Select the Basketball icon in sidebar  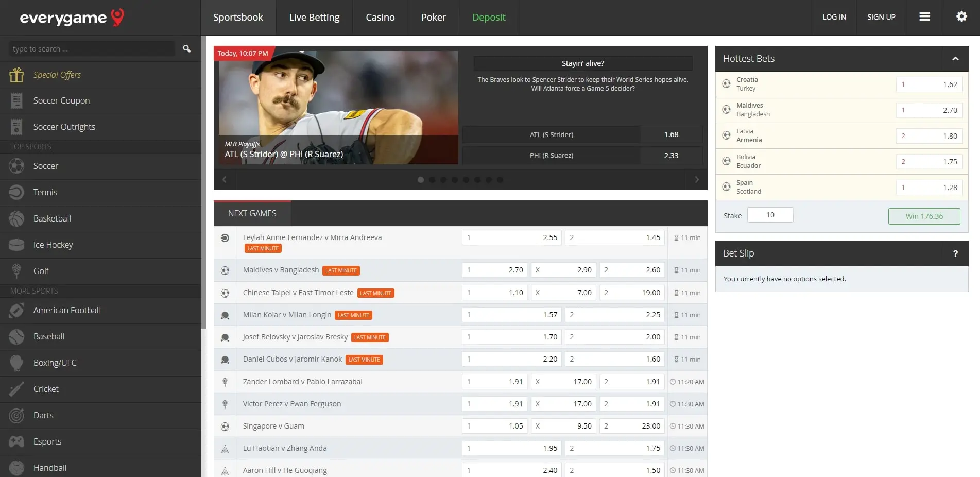pyautogui.click(x=16, y=219)
